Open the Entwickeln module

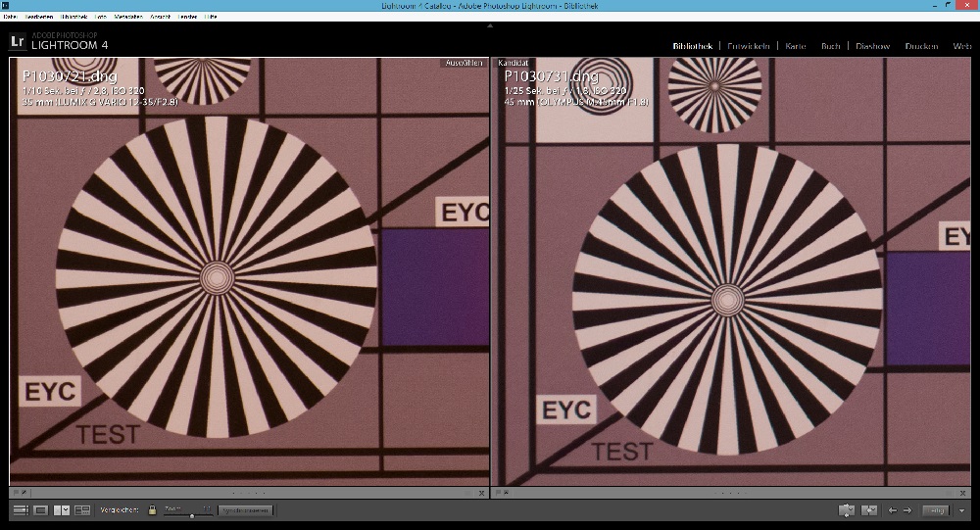click(749, 46)
